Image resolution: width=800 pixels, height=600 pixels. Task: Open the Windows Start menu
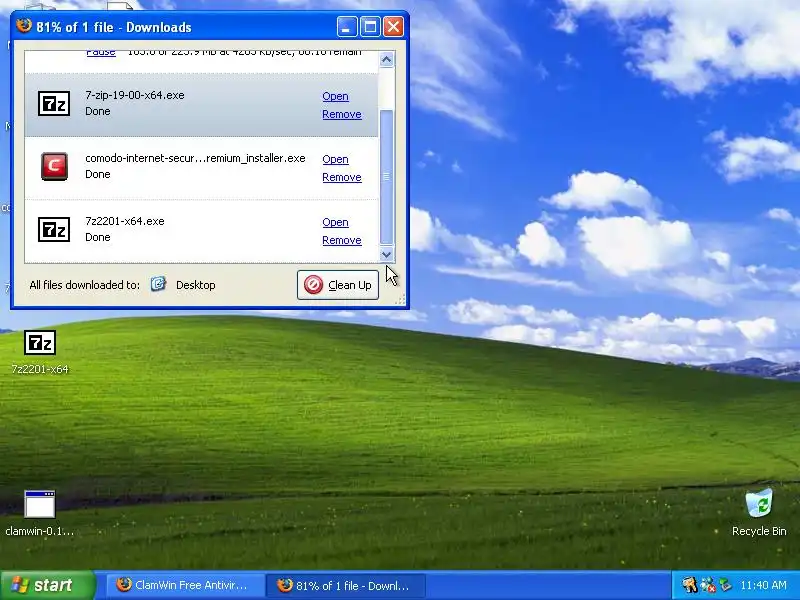(x=48, y=585)
